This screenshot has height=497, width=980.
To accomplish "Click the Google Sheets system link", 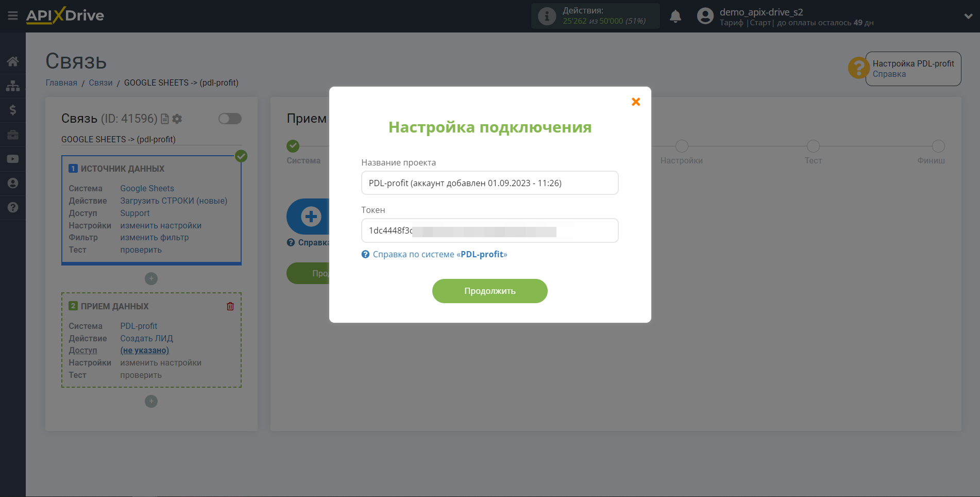I will [x=147, y=188].
